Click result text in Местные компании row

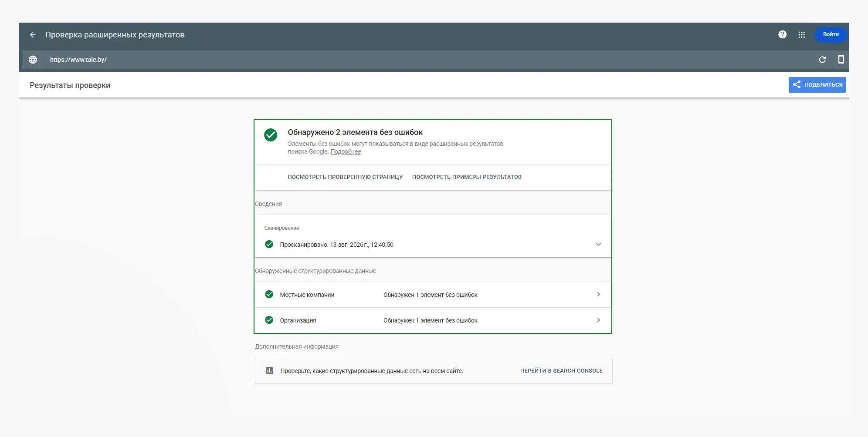coord(431,295)
